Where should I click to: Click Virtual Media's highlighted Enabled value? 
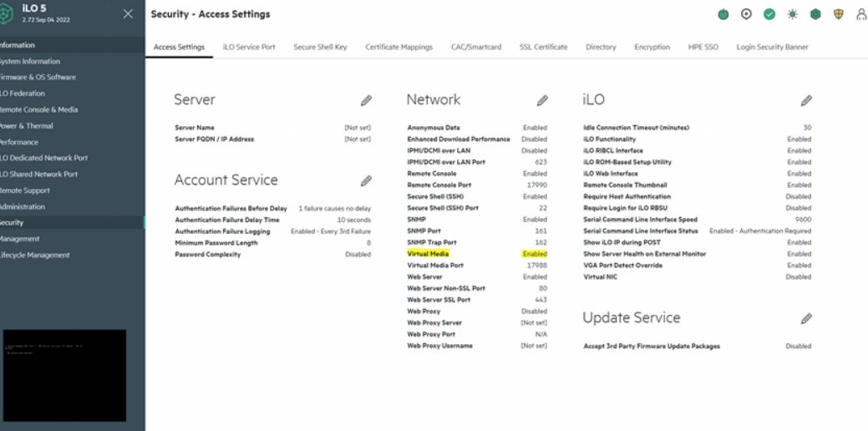pyautogui.click(x=534, y=254)
